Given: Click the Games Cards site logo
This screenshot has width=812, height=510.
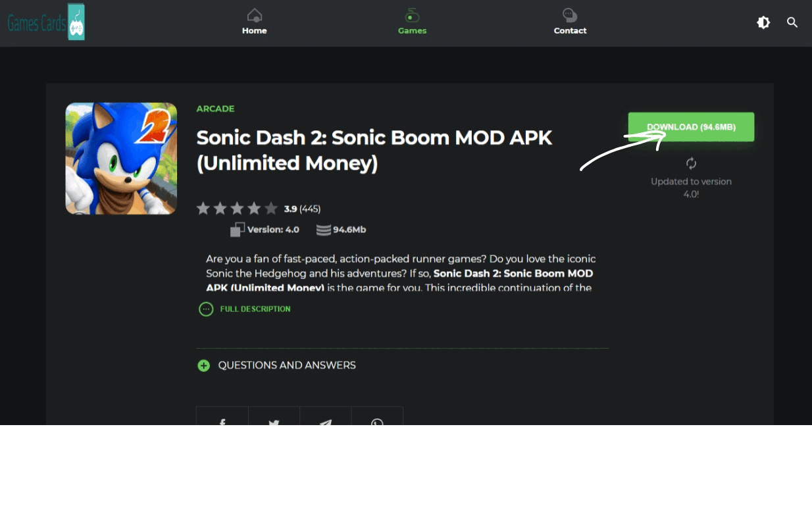Looking at the screenshot, I should coord(46,22).
